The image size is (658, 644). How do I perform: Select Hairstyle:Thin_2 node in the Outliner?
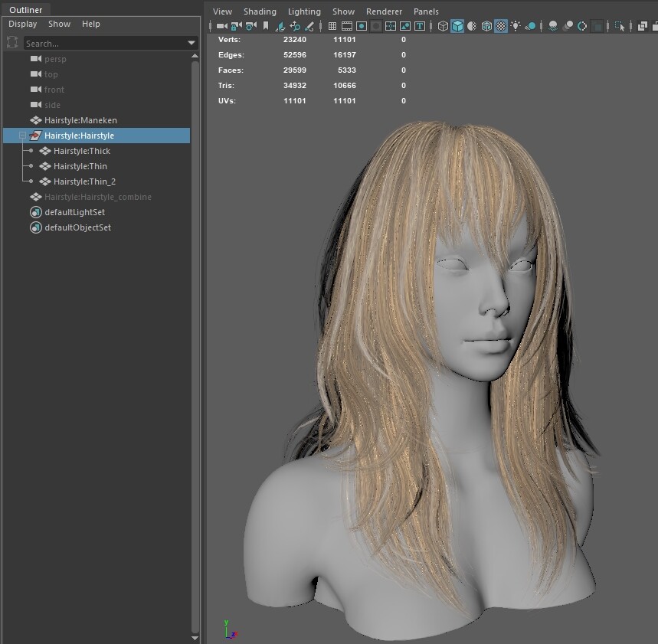(85, 181)
